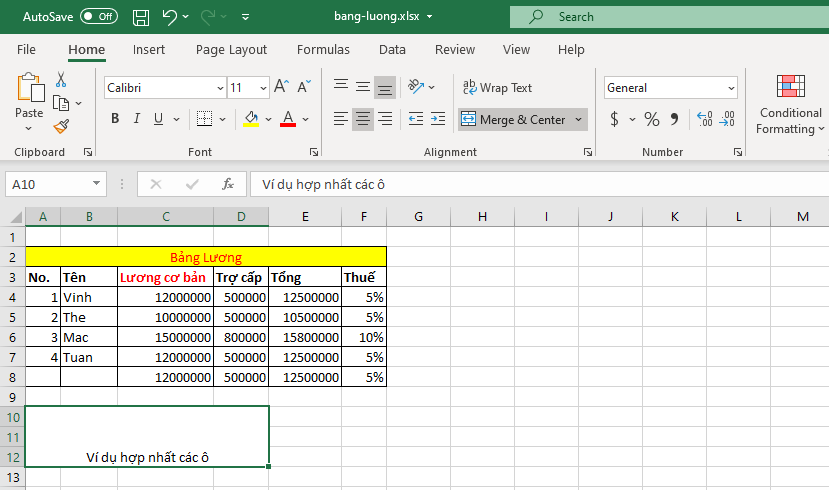The height and width of the screenshot is (490, 829).
Task: Decrease font size with smaller A
Action: tap(304, 87)
